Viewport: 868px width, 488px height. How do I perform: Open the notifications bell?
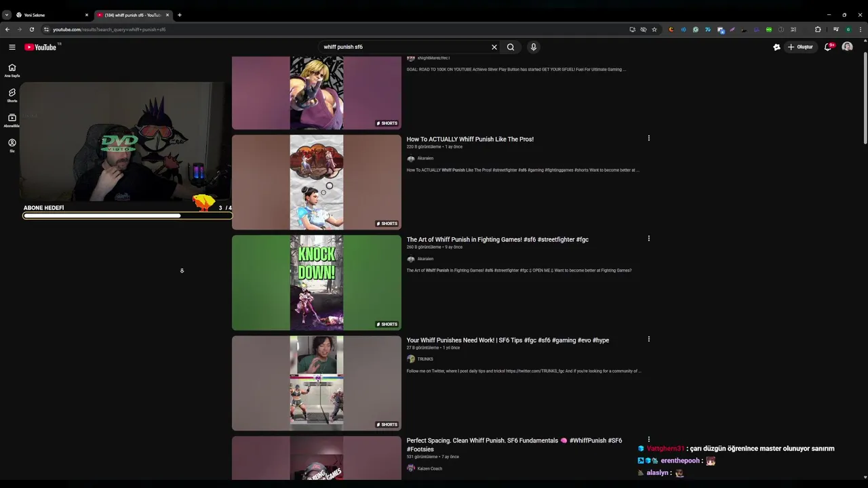point(829,47)
